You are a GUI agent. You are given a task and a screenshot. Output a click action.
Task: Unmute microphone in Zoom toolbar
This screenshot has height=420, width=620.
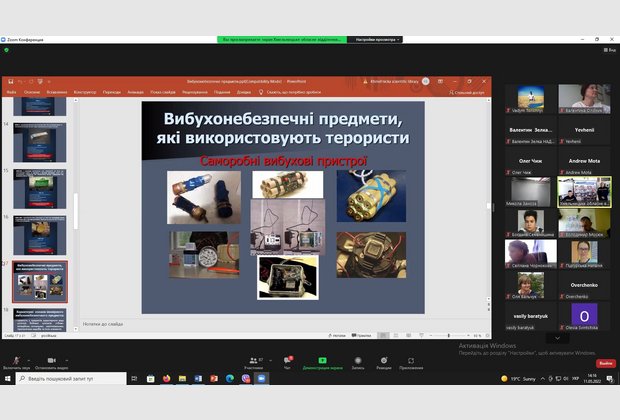[14, 359]
